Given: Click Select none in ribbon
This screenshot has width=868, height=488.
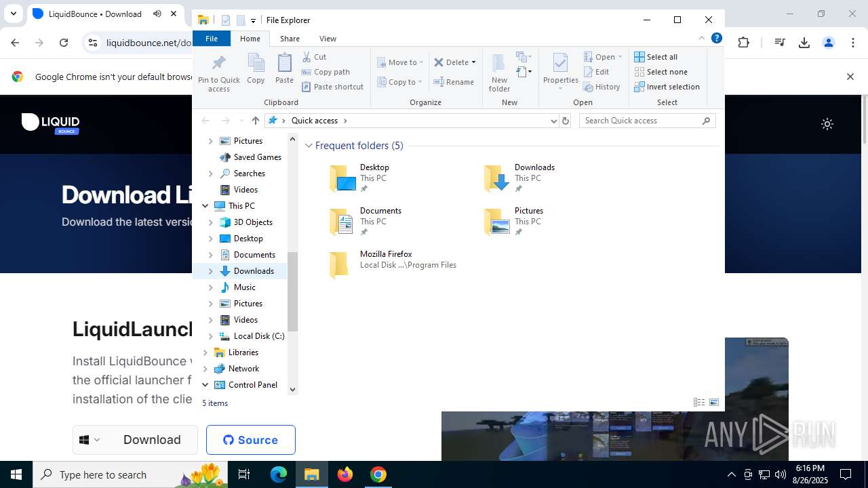Looking at the screenshot, I should pyautogui.click(x=660, y=72).
